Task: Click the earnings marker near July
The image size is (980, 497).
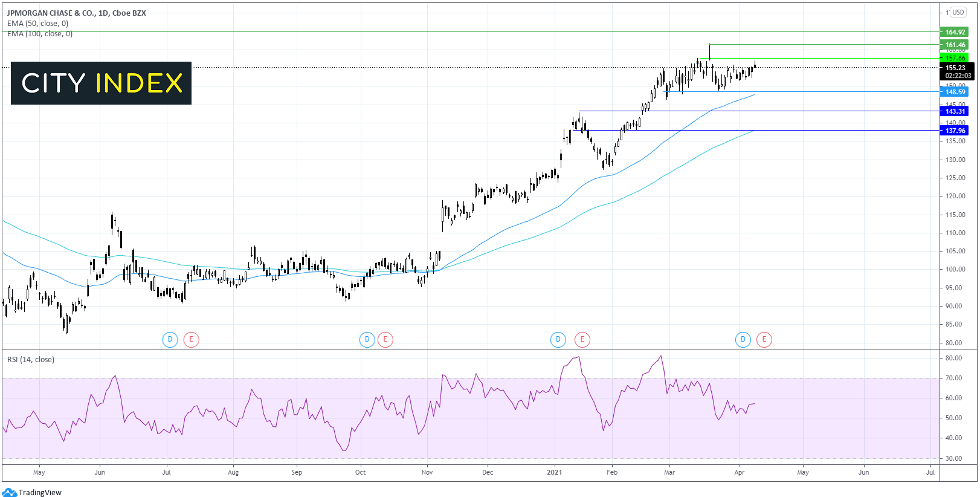Action: tap(192, 339)
